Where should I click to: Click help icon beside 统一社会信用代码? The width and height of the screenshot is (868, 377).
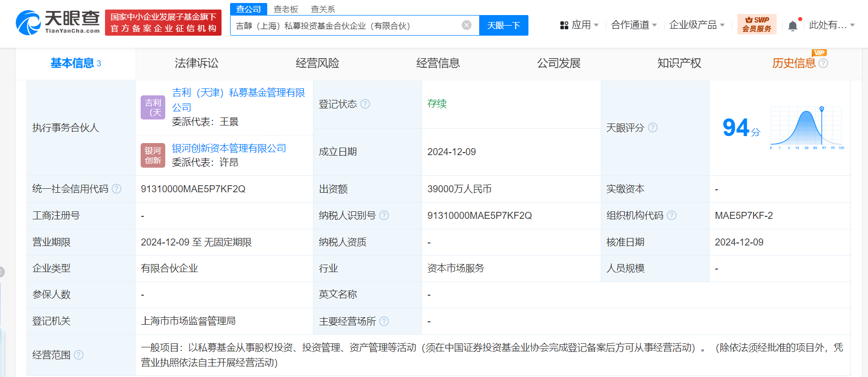point(117,189)
